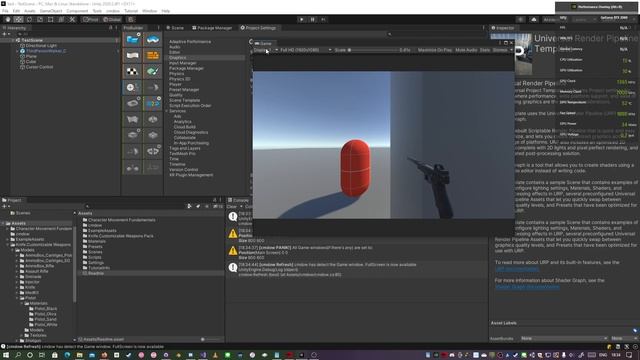Open the cloud services icon in toolbar
The image size is (640, 360).
[x=533, y=20]
